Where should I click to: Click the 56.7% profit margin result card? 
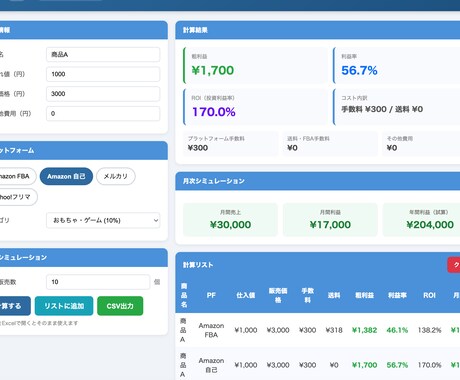pyautogui.click(x=397, y=65)
